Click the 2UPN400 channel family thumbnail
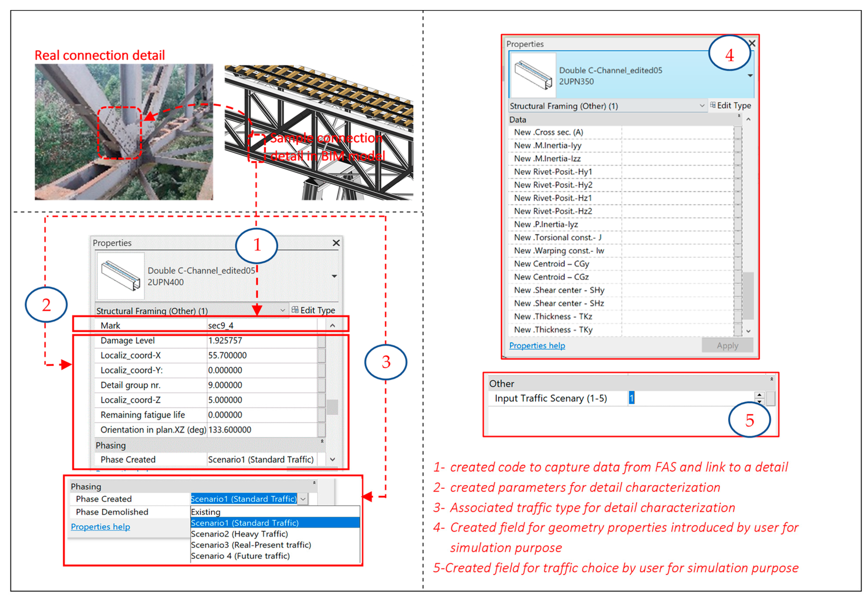868x601 pixels. pos(121,276)
